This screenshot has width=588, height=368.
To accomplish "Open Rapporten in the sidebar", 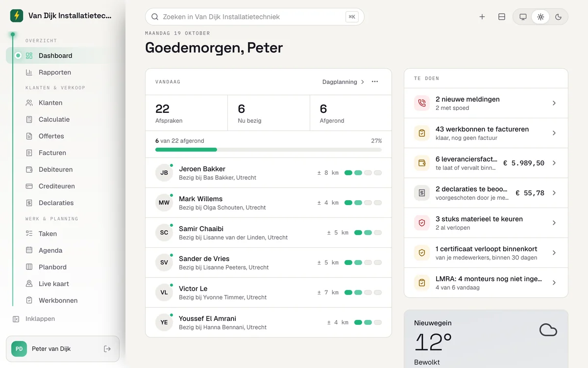I will point(63,72).
